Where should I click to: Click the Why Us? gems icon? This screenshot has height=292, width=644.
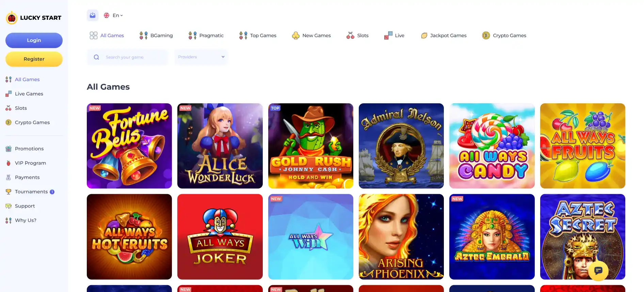coord(9,220)
